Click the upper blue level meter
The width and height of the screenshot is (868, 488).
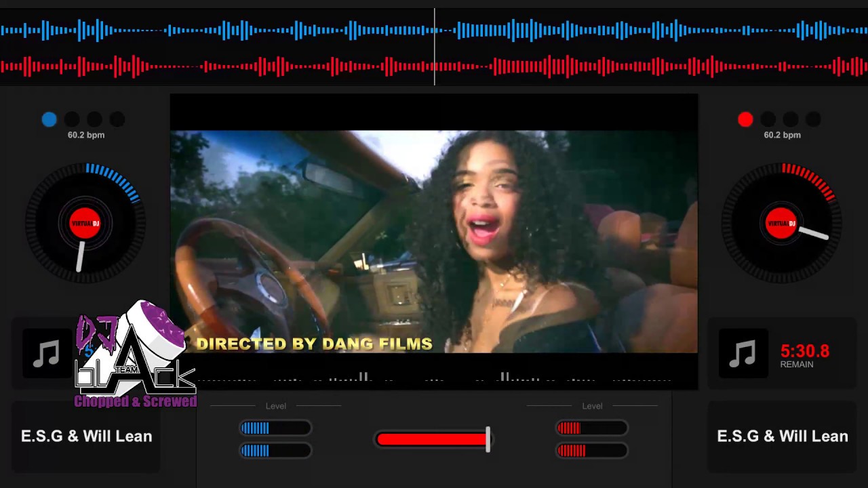[x=275, y=428]
